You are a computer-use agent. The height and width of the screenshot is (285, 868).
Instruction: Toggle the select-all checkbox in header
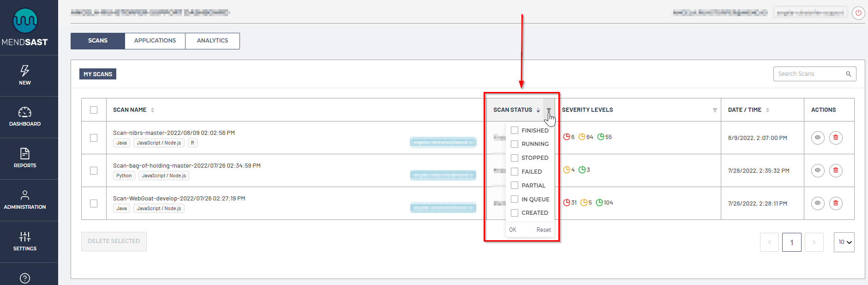(94, 110)
